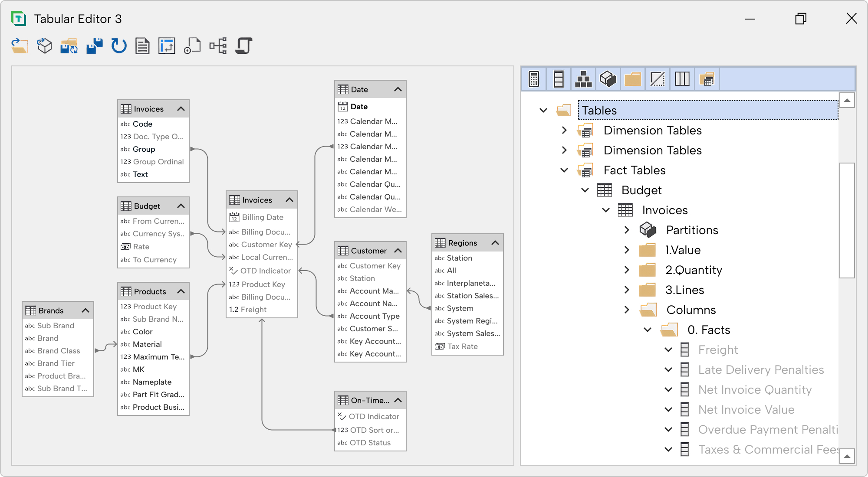
Task: Toggle the calculator measures filter
Action: pyautogui.click(x=534, y=79)
